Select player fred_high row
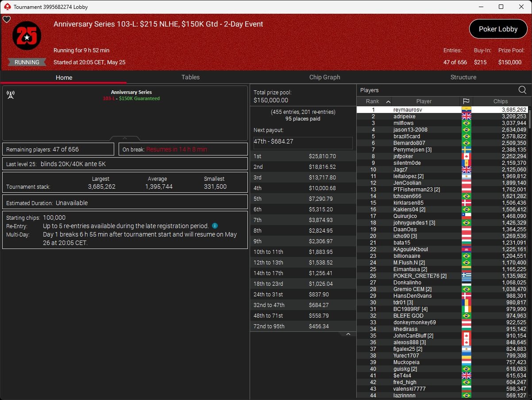This screenshot has width=532, height=400. point(443,382)
